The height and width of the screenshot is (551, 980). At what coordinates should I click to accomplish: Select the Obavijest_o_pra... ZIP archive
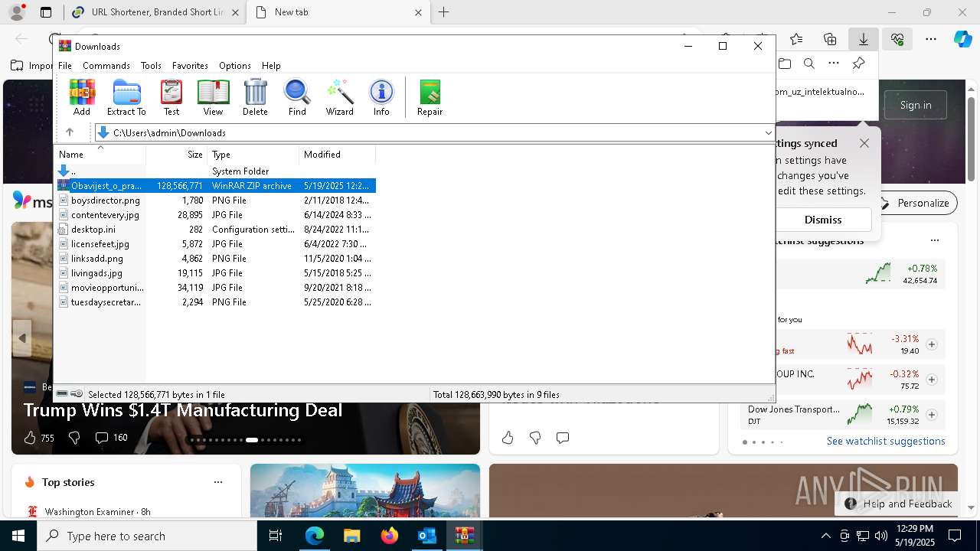pos(215,186)
